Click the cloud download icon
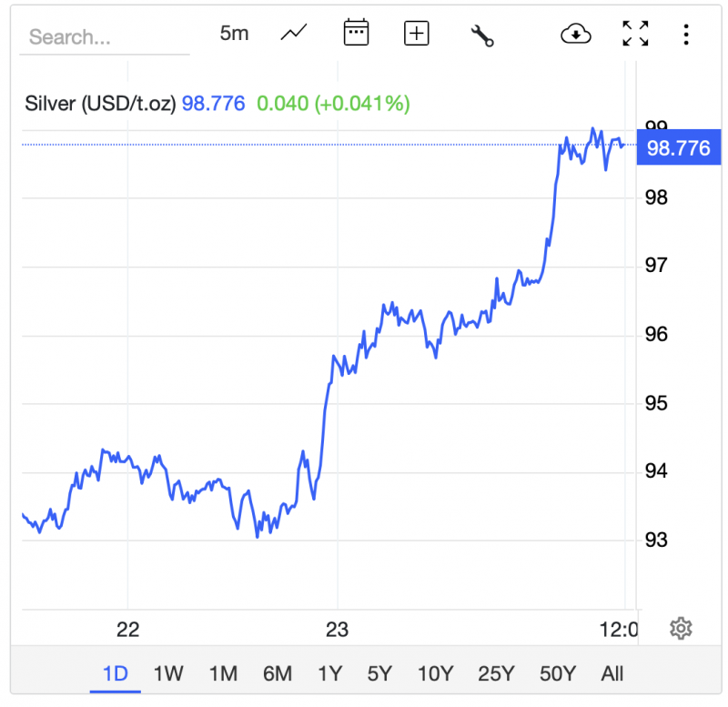The width and height of the screenshot is (728, 707). pos(576,34)
